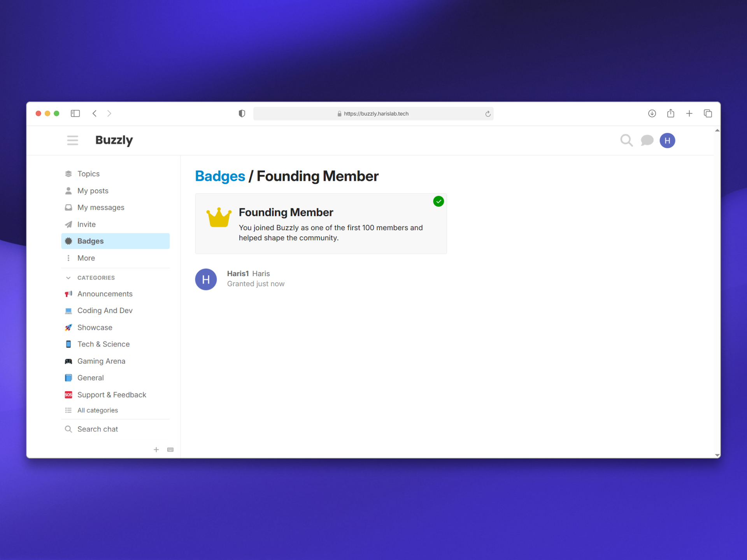Click the Badges breadcrumb link
747x560 pixels.
[x=220, y=176]
